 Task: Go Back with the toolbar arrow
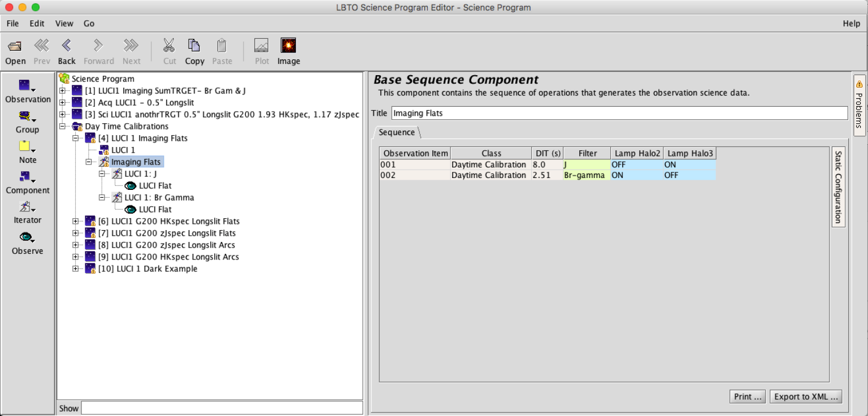coord(67,46)
